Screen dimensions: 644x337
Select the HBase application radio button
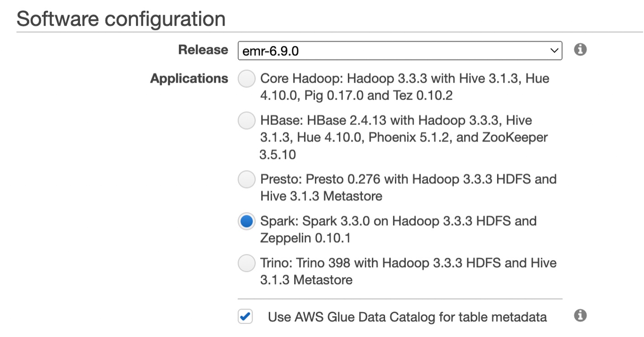[246, 121]
